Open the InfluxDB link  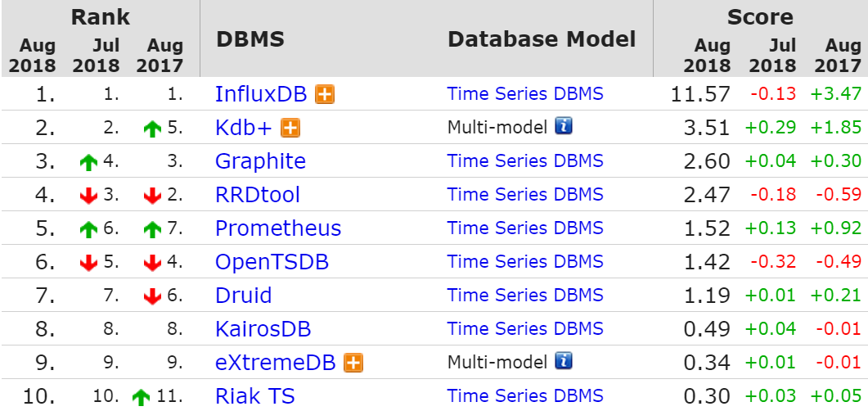point(260,94)
